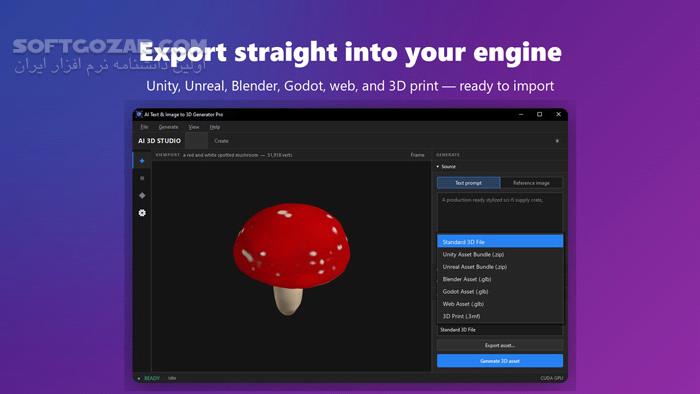The image size is (700, 394).
Task: Open the View menu
Action: [x=194, y=127]
